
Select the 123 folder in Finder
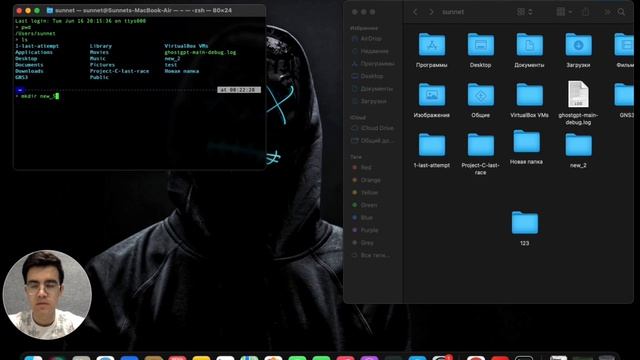coord(524,223)
